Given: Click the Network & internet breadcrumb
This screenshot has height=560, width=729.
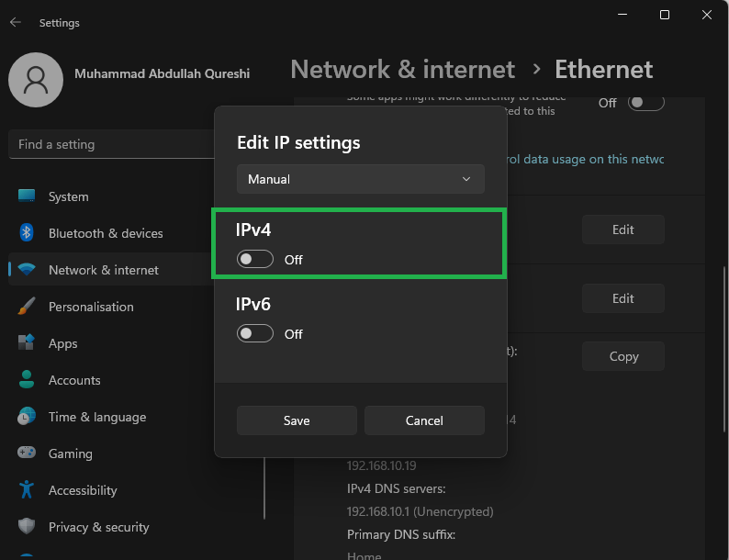Looking at the screenshot, I should coord(403,70).
